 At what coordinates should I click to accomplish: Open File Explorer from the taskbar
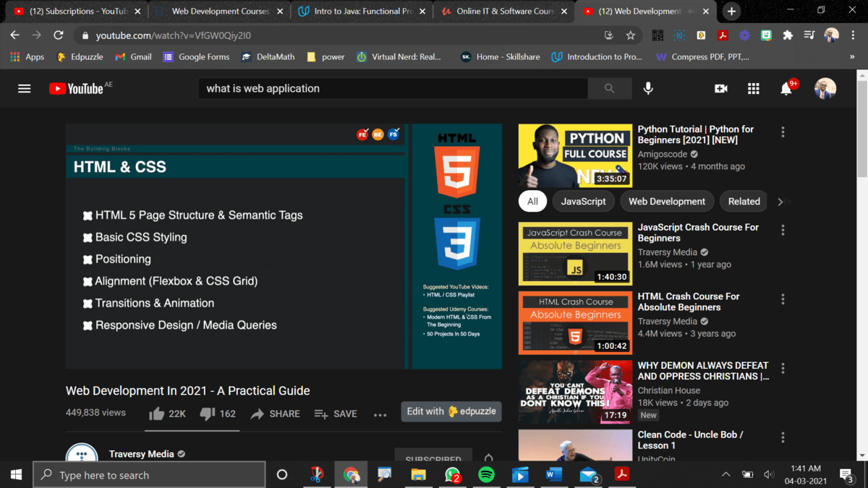[418, 475]
